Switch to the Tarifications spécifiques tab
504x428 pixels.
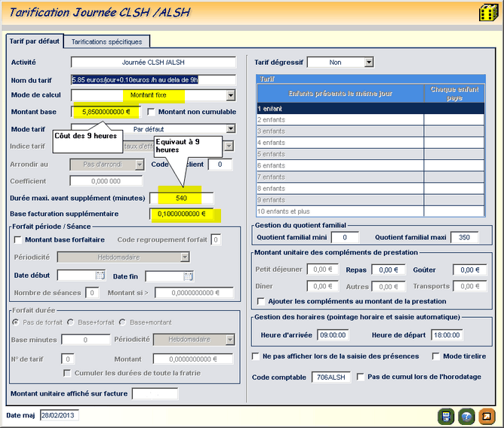[x=106, y=42]
